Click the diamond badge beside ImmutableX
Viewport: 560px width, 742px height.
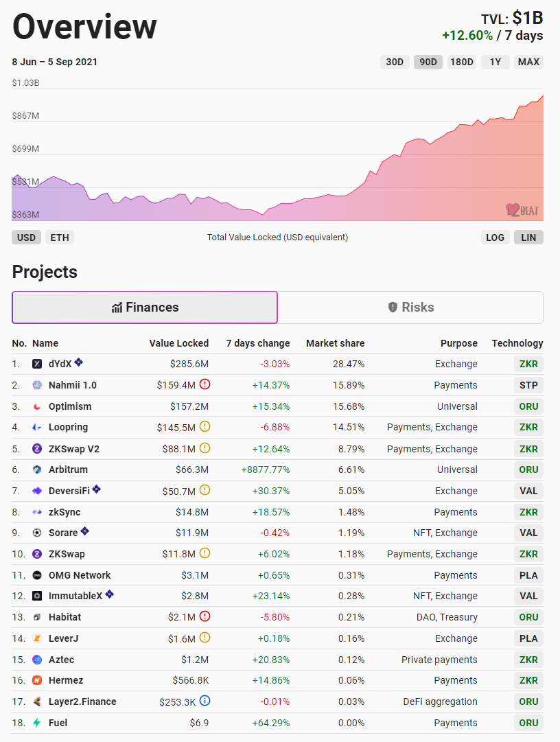click(108, 594)
